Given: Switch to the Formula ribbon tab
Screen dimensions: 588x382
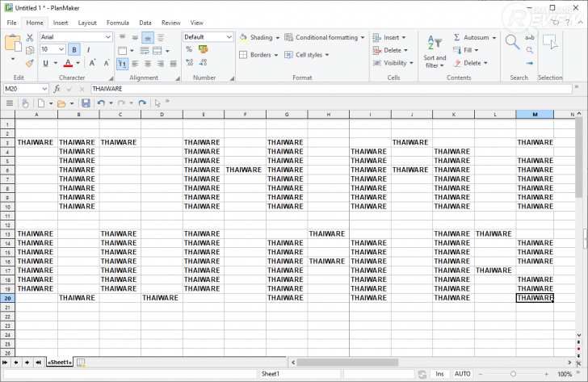Looking at the screenshot, I should click(117, 23).
